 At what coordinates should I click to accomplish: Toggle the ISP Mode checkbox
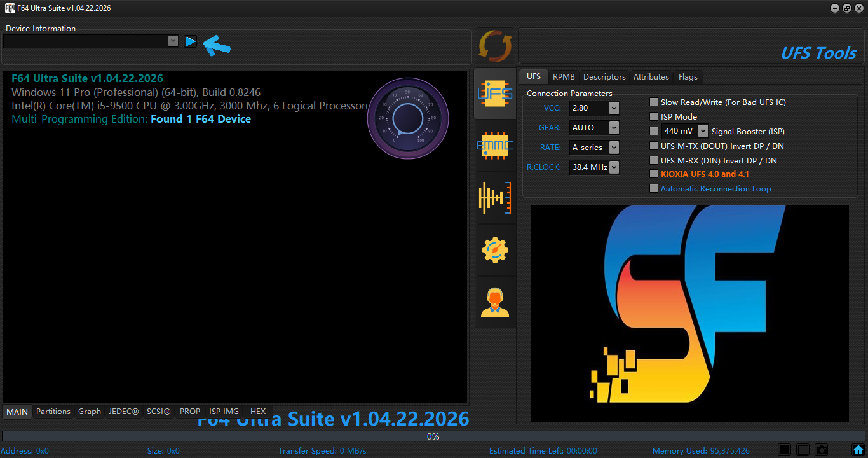(654, 116)
